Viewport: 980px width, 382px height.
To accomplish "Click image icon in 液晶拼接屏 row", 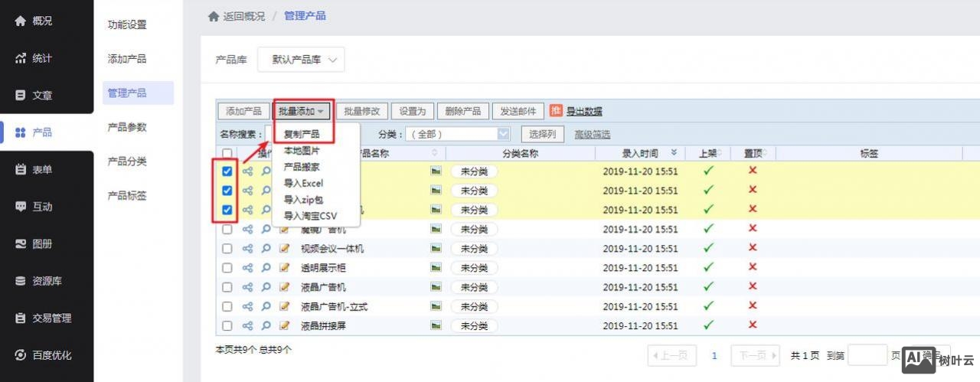I will (436, 325).
